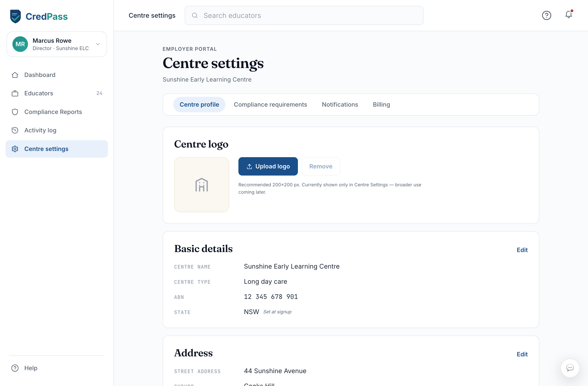Click the Long day care value
The width and height of the screenshot is (588, 386).
[x=265, y=281]
